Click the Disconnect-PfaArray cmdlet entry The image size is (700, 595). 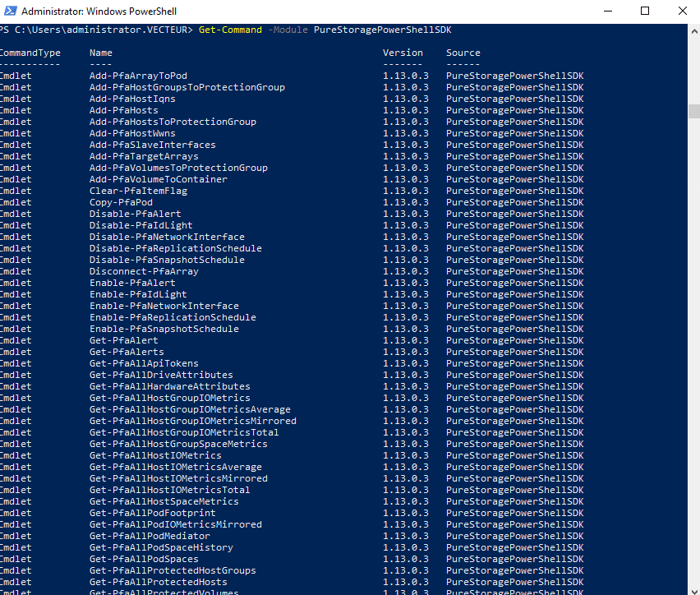point(145,270)
